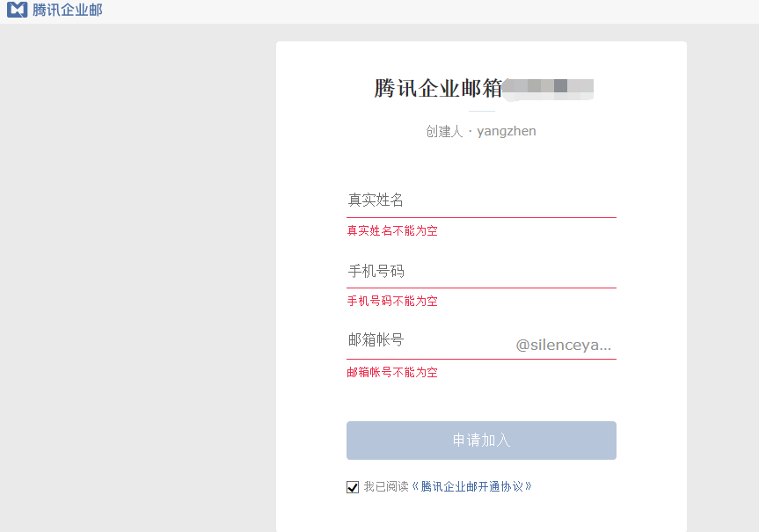Screen dimensions: 759x532
Task: Click the short divider line under the title
Action: click(x=481, y=112)
